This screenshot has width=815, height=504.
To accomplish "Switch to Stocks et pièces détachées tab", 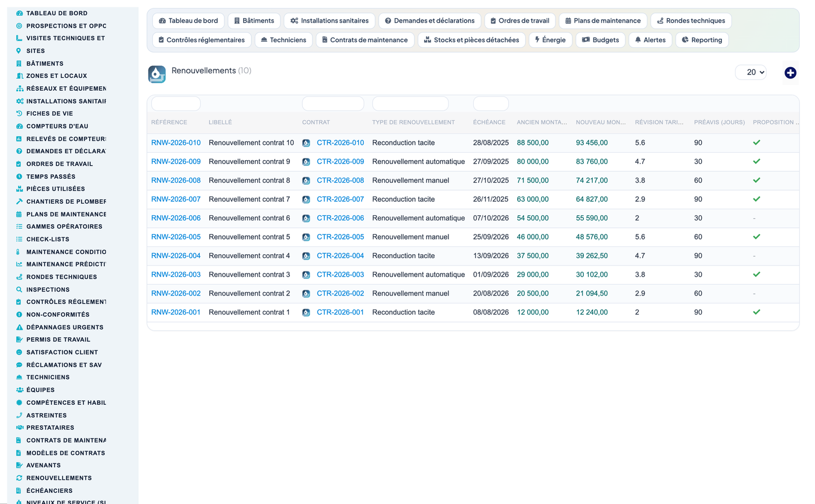I will point(472,40).
